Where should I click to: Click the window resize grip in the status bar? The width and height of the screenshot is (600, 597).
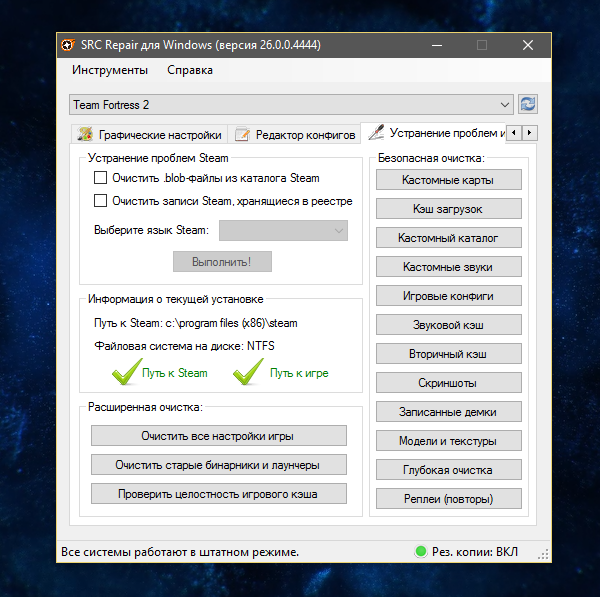point(543,555)
